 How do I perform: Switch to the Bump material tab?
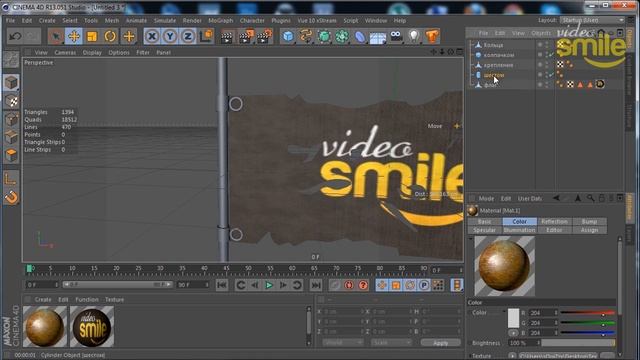tap(589, 222)
